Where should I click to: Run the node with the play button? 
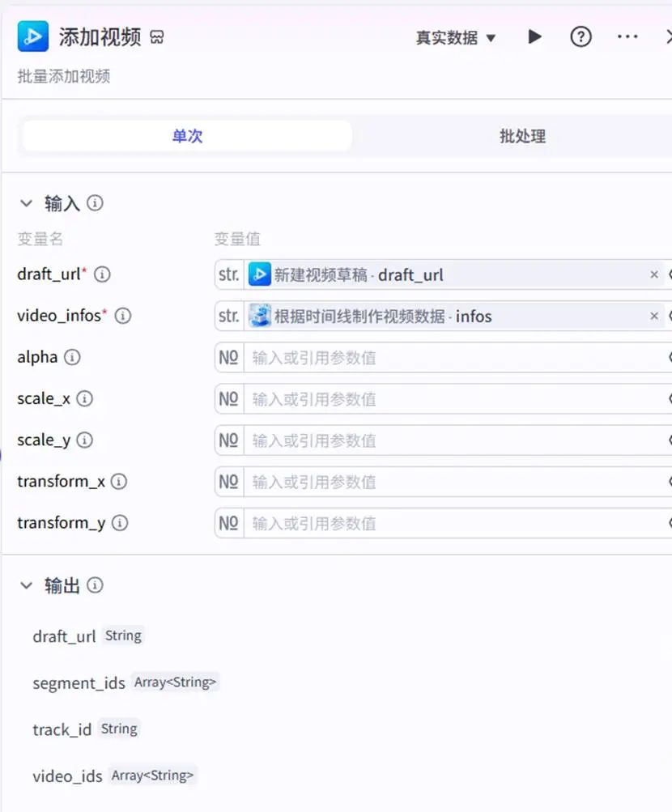(534, 36)
